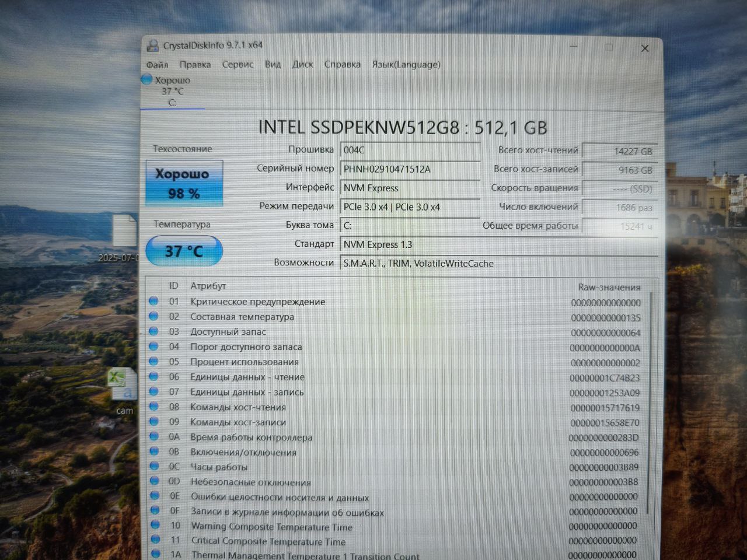Image resolution: width=747 pixels, height=560 pixels.
Task: Select the Часы работы attribute text
Action: coord(219,467)
